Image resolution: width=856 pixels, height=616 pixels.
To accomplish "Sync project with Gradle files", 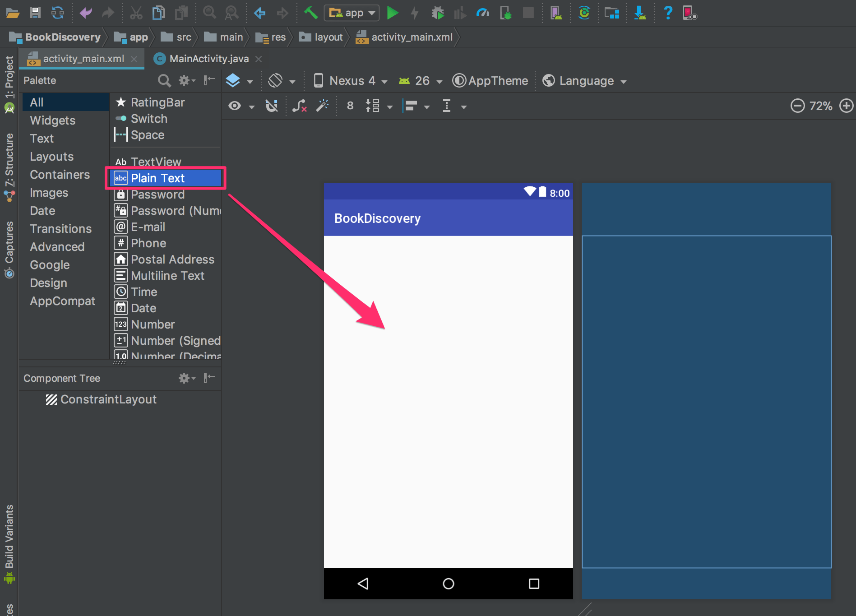I will [x=57, y=13].
